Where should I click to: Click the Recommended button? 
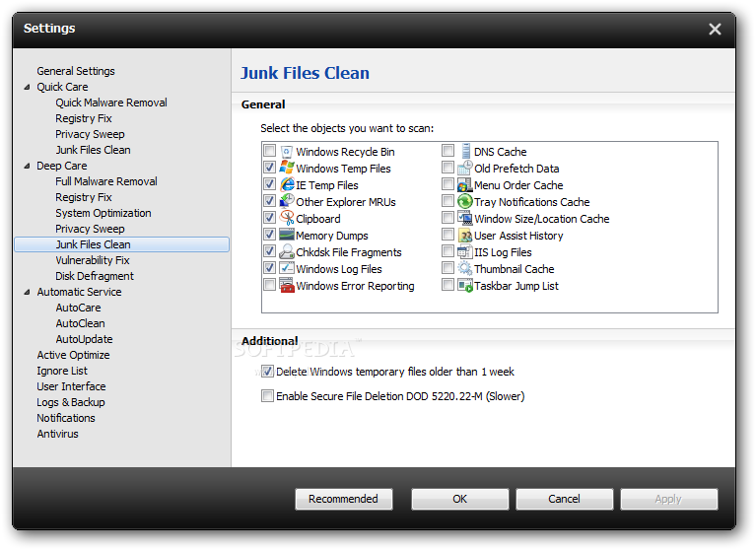(x=344, y=499)
